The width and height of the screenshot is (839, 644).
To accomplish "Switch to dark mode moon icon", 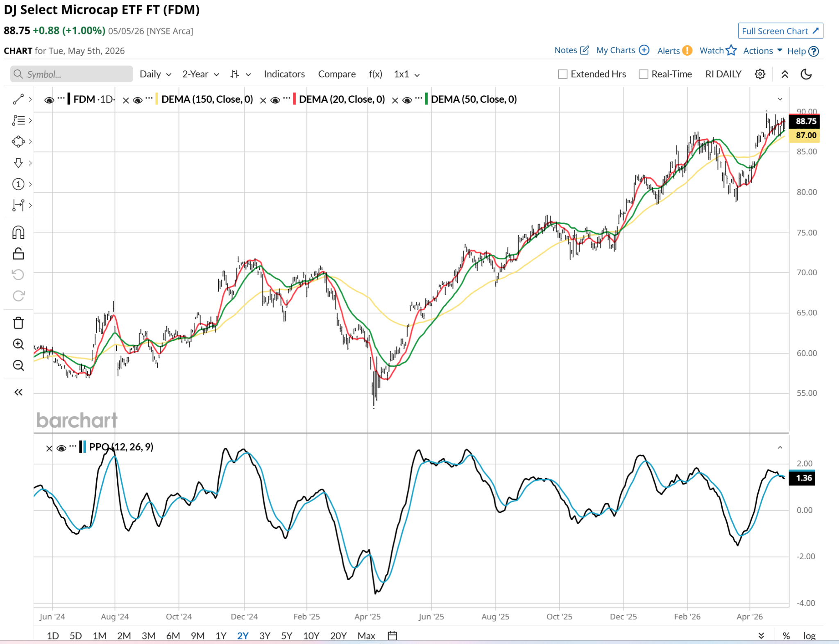I will point(806,74).
